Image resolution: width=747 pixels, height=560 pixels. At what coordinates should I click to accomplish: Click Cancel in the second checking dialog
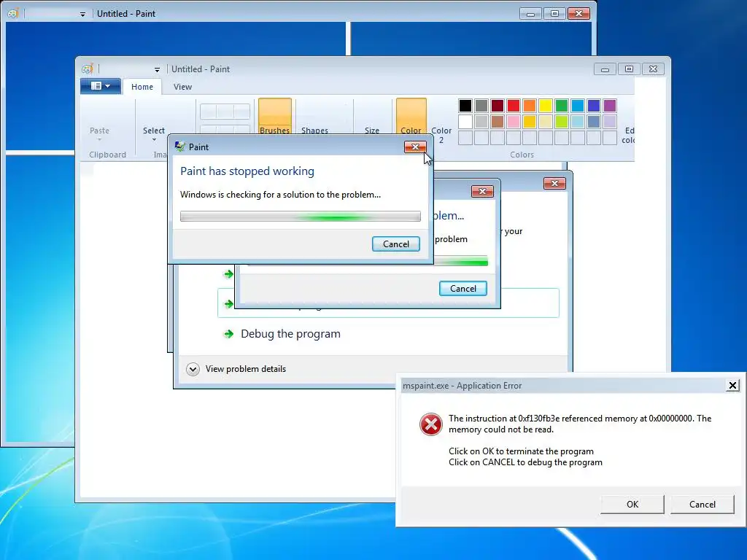[463, 288]
